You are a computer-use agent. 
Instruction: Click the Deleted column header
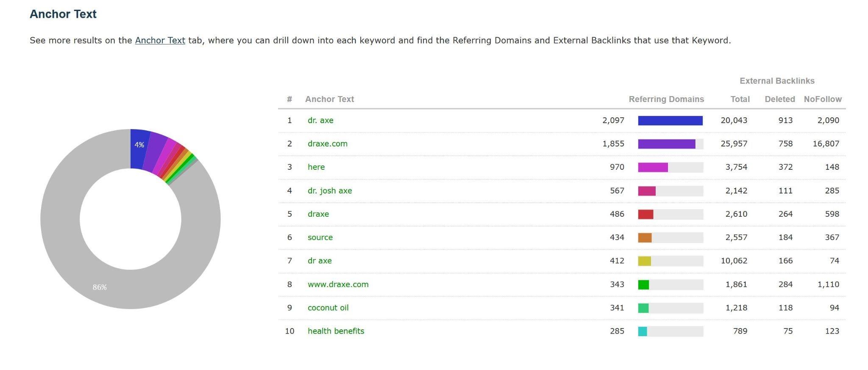[780, 99]
